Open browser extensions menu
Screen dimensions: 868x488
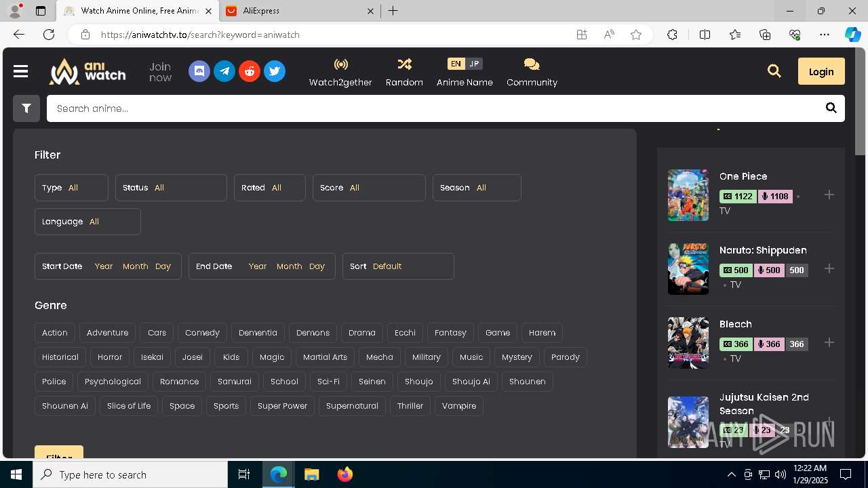[x=672, y=35]
